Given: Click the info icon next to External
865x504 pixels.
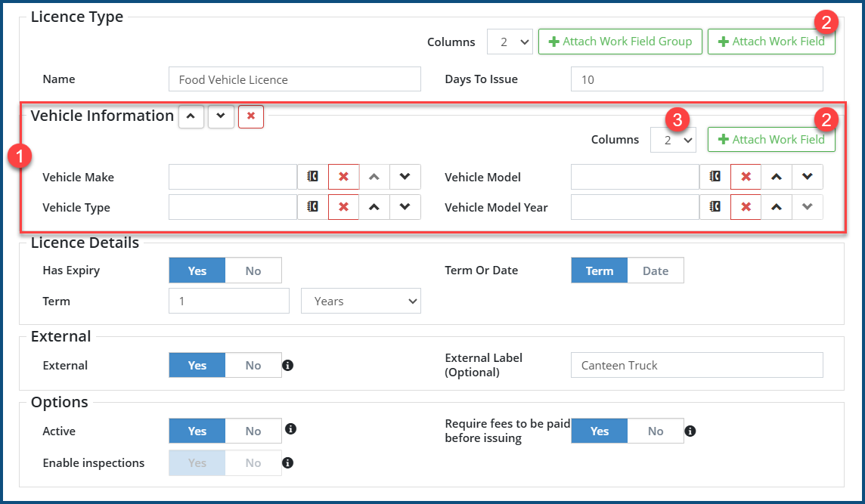Looking at the screenshot, I should point(287,366).
